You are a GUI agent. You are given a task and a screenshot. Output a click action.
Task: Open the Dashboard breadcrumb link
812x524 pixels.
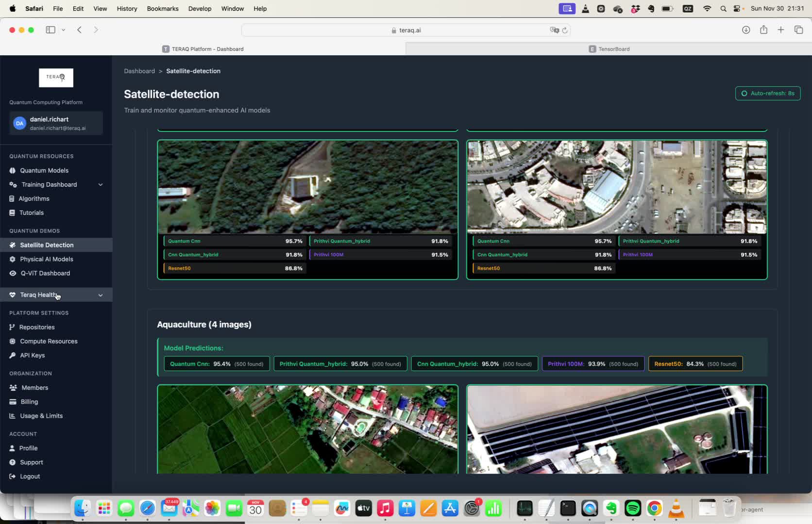[x=139, y=71]
